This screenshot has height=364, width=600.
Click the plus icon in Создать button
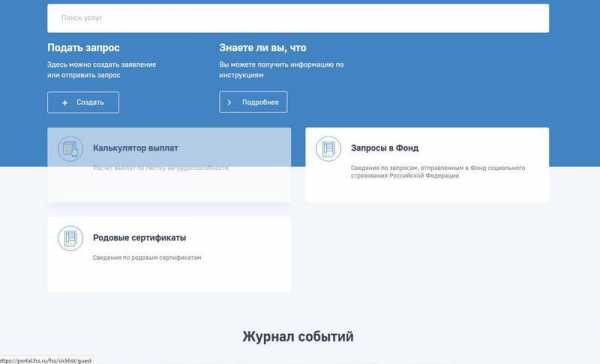click(65, 103)
